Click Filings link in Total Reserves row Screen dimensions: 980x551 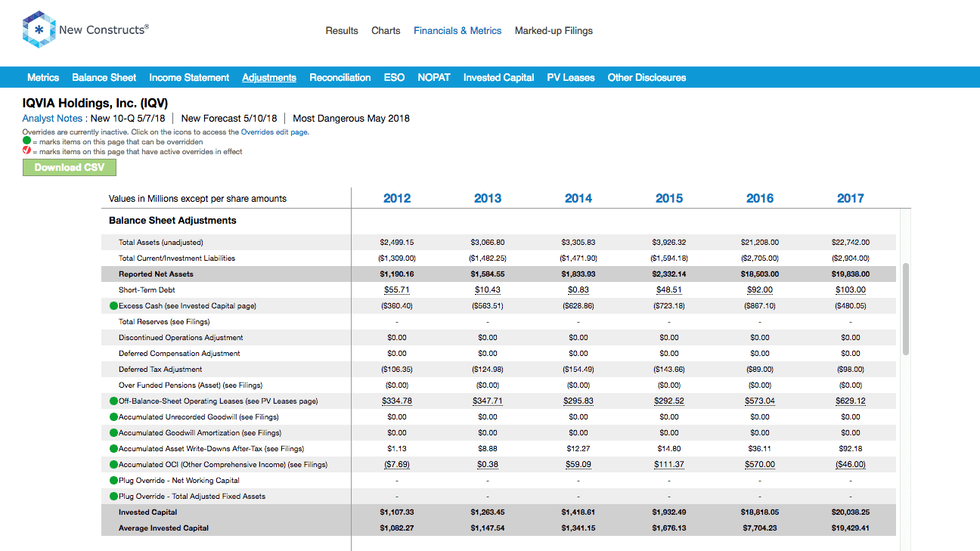point(196,322)
